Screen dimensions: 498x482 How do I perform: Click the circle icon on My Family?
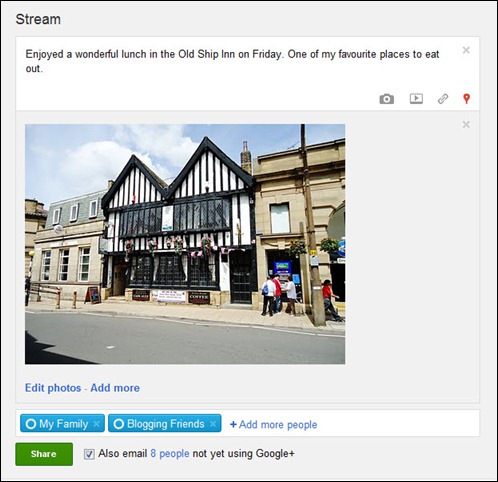(x=31, y=424)
